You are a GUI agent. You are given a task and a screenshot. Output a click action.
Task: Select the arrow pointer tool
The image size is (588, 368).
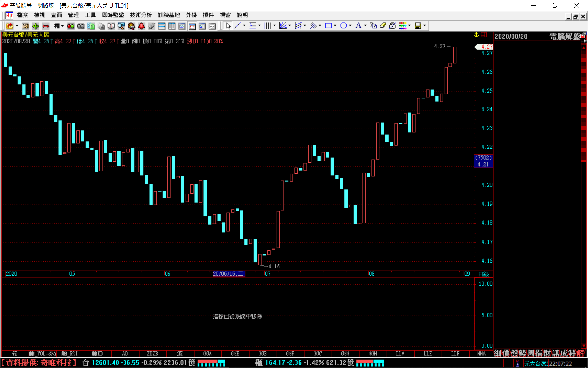point(228,26)
